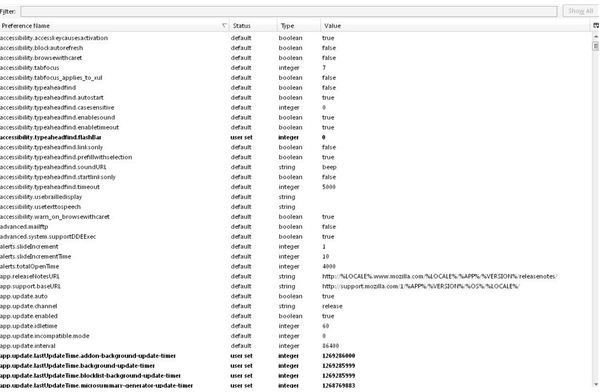Screen dimensions: 600x392
Task: Click the value 'beep' for soundURL
Action: (329, 167)
